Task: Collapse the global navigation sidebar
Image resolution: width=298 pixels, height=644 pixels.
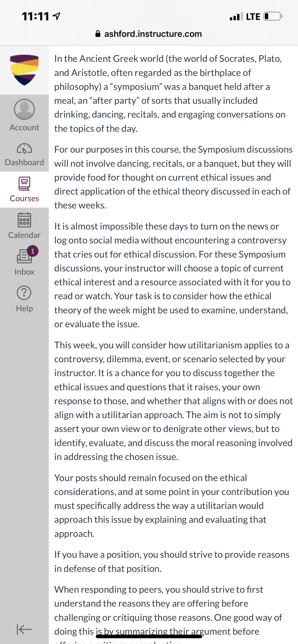Action: 24,629
